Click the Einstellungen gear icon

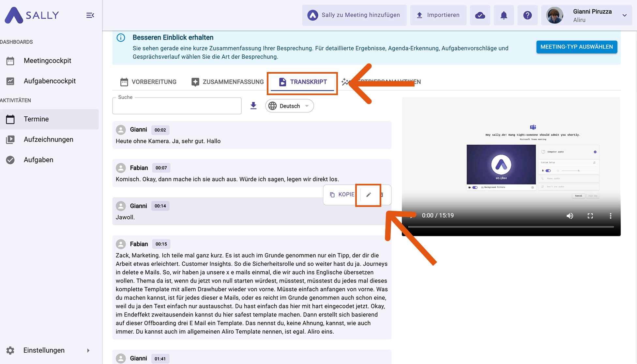click(x=10, y=350)
